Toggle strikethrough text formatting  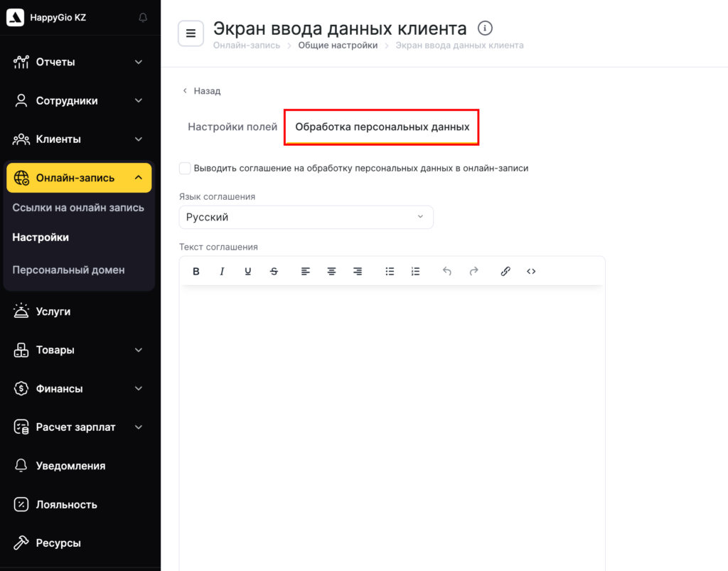[x=274, y=271]
